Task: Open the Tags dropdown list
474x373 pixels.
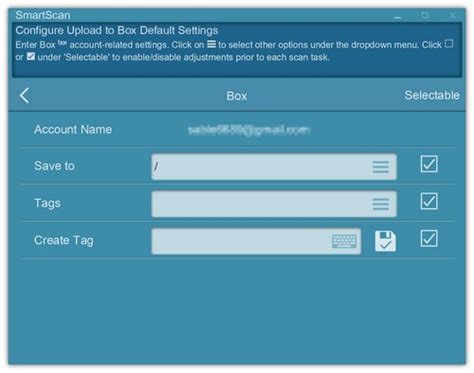Action: coord(380,204)
